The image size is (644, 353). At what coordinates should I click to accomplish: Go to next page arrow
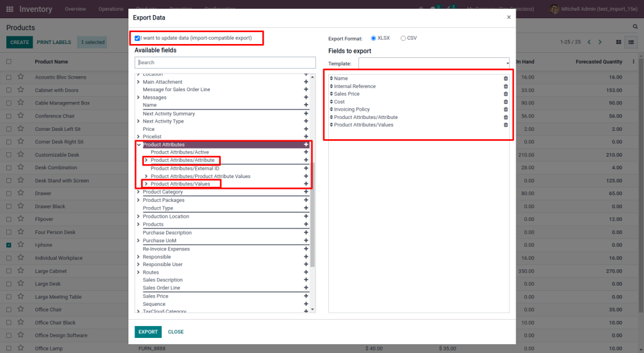(x=600, y=42)
